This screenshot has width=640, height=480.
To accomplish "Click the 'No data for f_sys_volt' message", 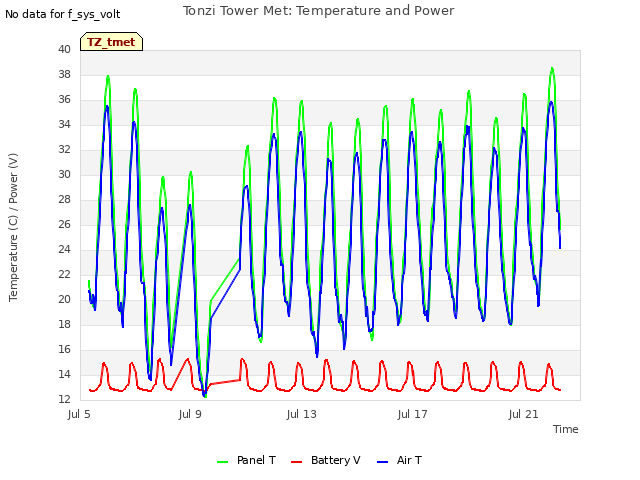I will 62,14.
